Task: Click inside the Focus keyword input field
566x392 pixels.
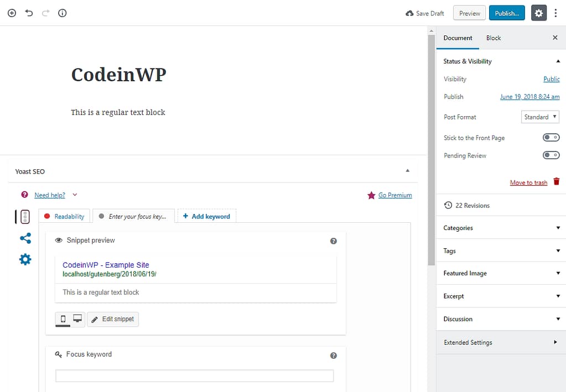Action: pos(194,375)
